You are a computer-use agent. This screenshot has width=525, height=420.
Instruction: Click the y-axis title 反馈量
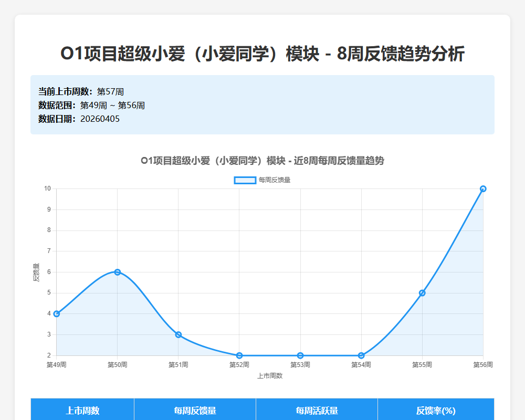(x=36, y=272)
